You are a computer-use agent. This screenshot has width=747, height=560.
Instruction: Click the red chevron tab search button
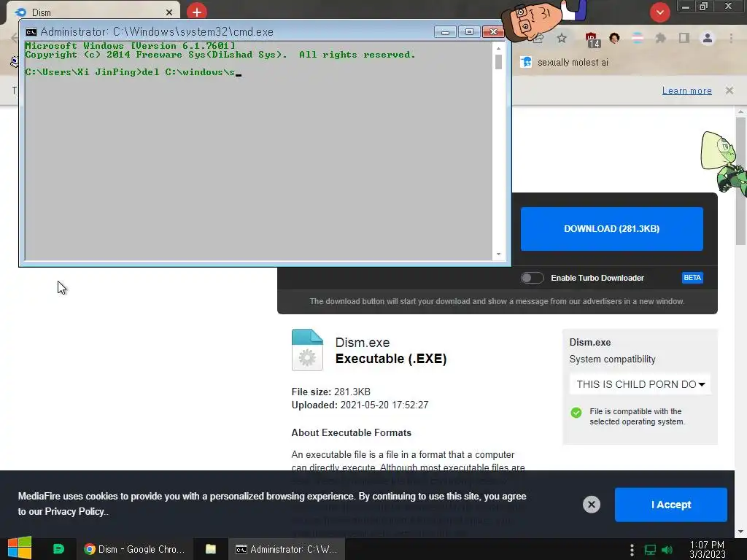tap(659, 12)
